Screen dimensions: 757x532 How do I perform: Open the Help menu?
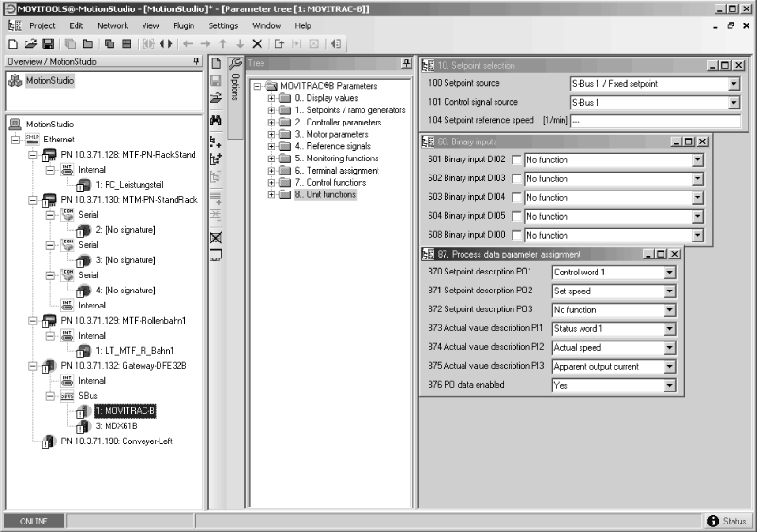303,25
